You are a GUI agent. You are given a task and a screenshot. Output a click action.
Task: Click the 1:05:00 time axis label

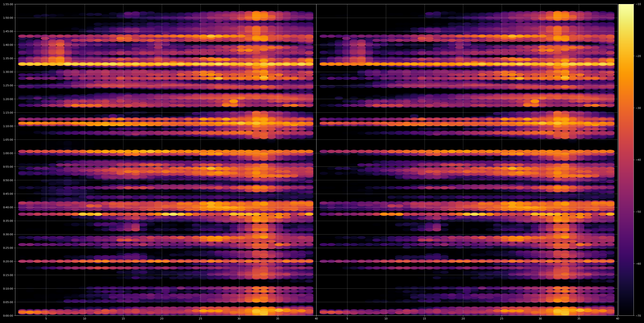[x=8, y=140]
